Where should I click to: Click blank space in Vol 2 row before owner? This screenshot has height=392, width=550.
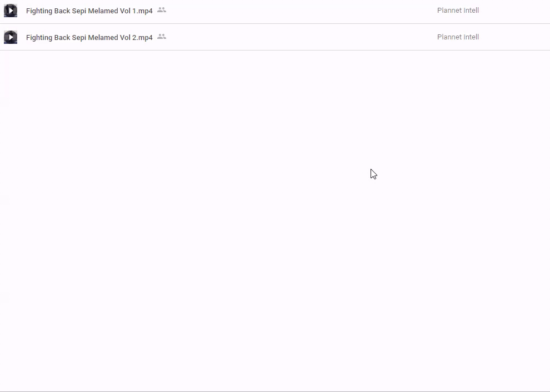302,37
